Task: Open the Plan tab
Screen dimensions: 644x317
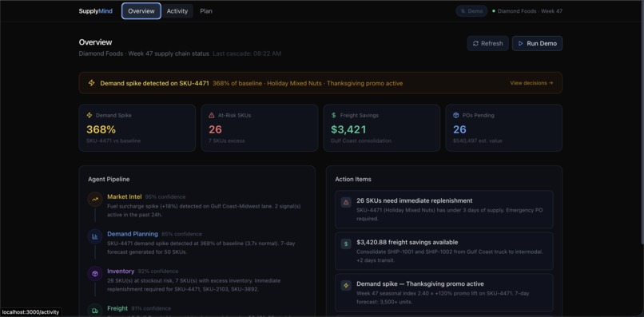Action: pos(206,11)
